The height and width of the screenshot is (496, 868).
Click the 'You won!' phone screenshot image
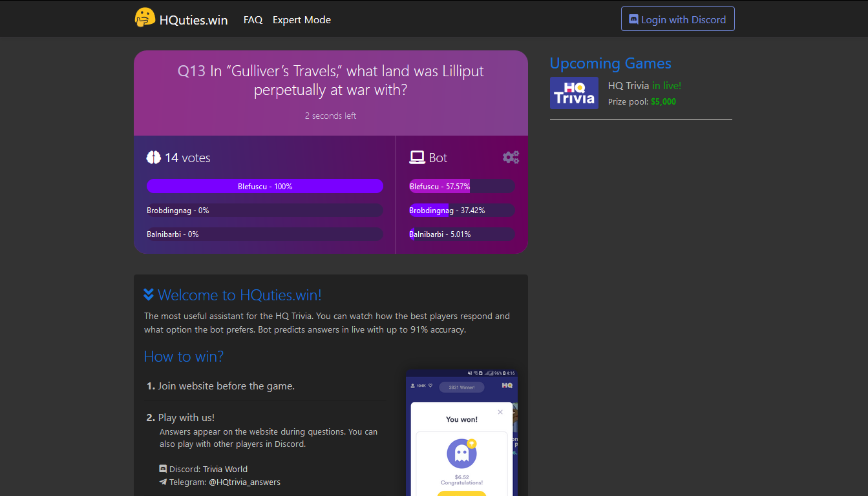pos(462,433)
